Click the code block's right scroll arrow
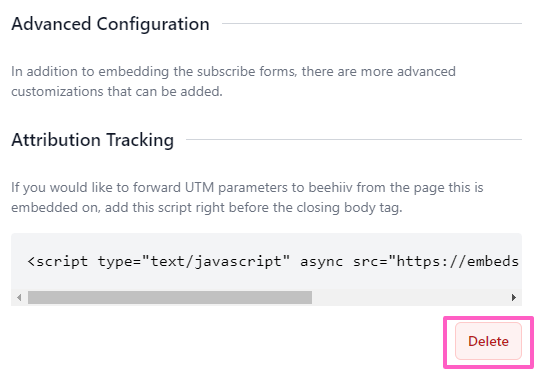The width and height of the screenshot is (539, 376). 514,297
